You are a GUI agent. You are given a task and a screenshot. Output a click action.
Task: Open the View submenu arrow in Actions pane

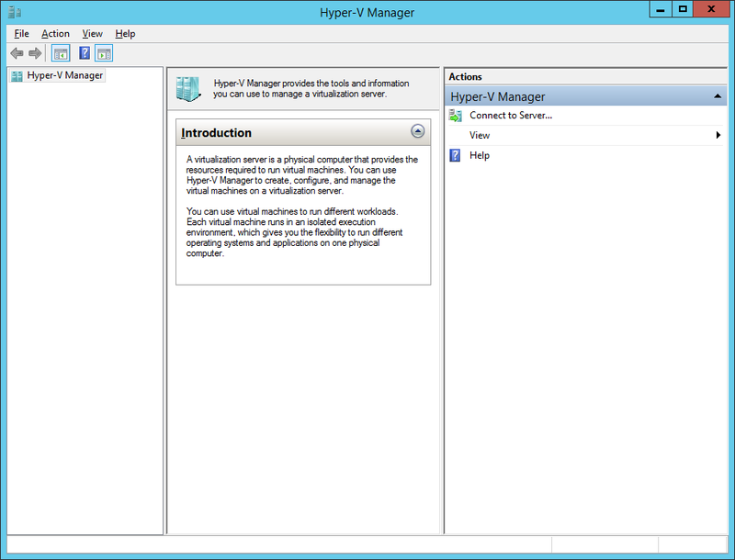coord(720,135)
